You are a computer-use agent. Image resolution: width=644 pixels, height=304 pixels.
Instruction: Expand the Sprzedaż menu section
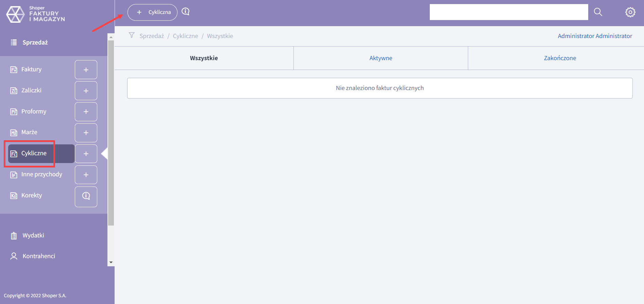tap(35, 42)
